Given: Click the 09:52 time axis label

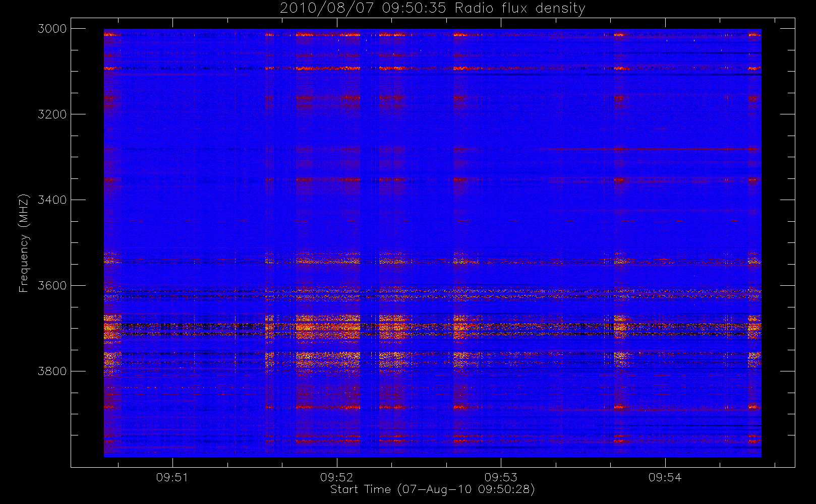Looking at the screenshot, I should pyautogui.click(x=336, y=477).
